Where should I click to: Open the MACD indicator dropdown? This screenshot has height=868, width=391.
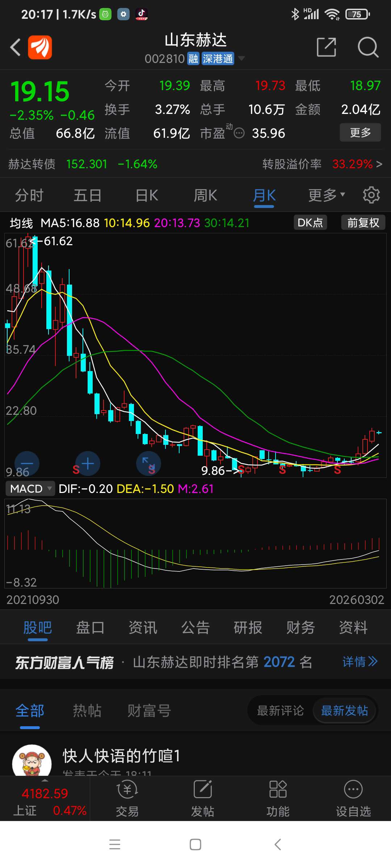point(30,489)
